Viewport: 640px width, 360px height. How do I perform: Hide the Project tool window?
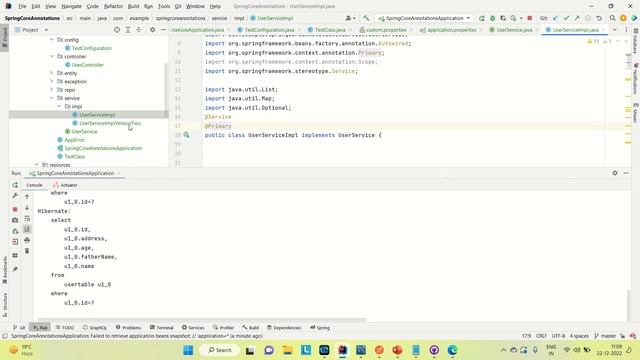pos(163,30)
